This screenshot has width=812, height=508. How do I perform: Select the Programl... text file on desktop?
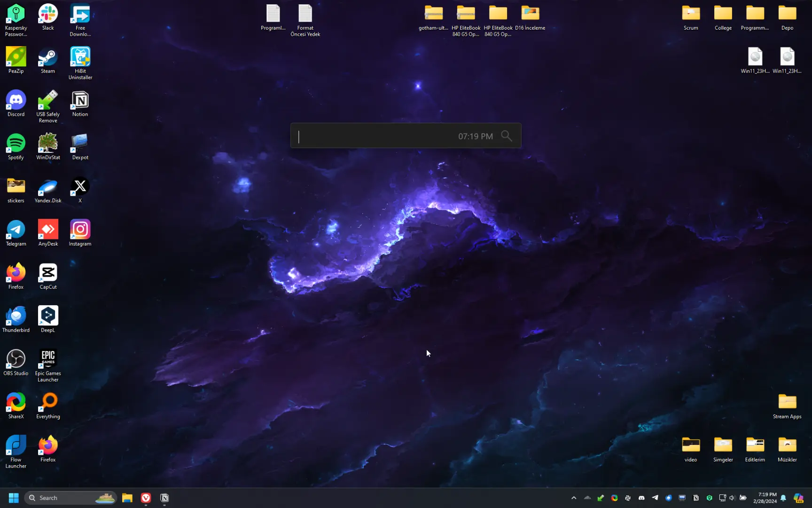273,17
